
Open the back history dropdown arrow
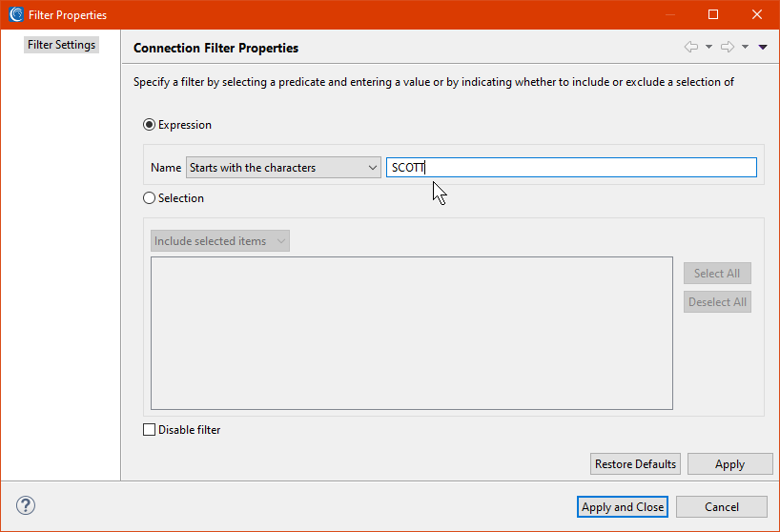click(x=708, y=47)
